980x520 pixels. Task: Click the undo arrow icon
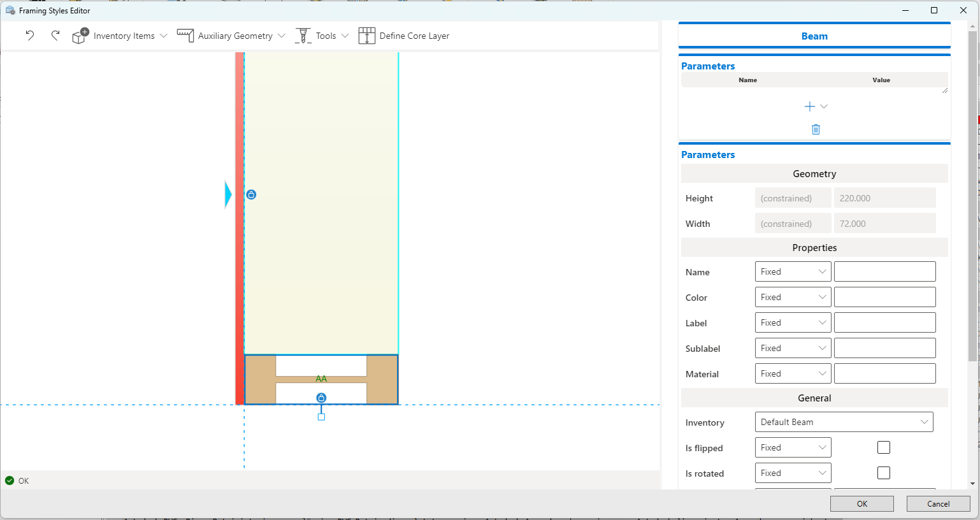click(x=30, y=36)
